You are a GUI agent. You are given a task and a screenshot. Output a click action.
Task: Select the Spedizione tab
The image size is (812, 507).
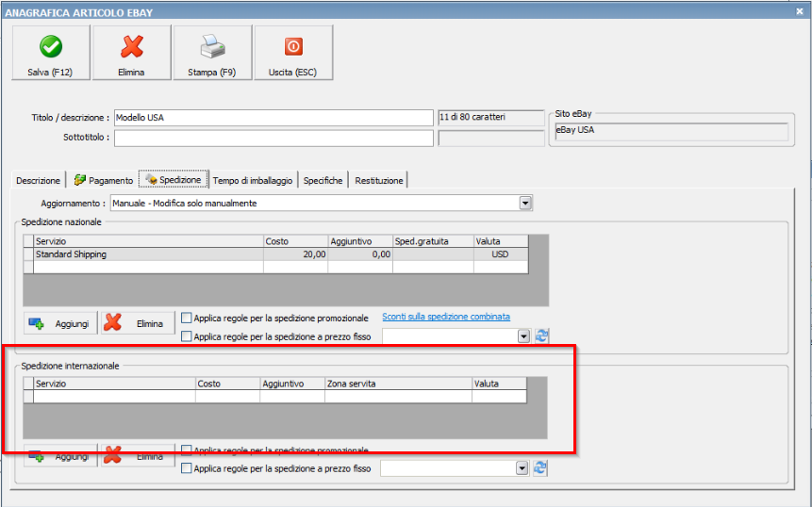174,179
